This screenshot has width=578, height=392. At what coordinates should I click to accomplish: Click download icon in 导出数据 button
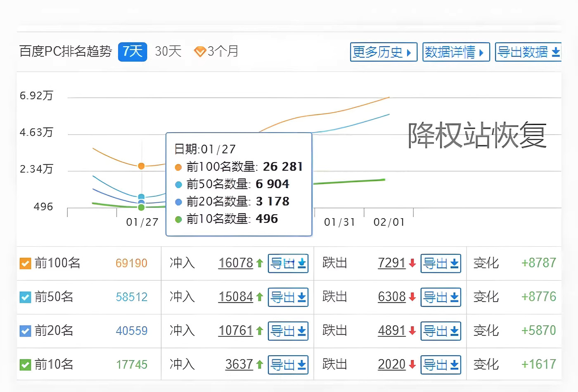click(556, 52)
